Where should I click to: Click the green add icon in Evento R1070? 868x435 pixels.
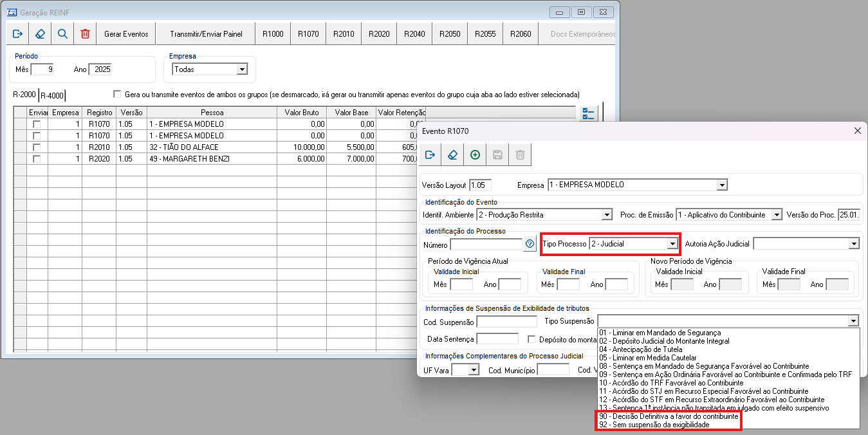(475, 154)
